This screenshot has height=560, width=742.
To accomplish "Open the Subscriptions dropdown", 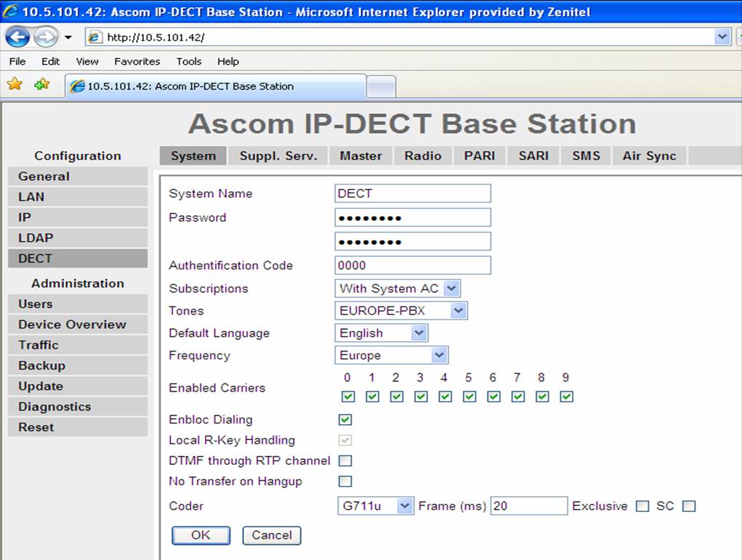I will click(452, 288).
